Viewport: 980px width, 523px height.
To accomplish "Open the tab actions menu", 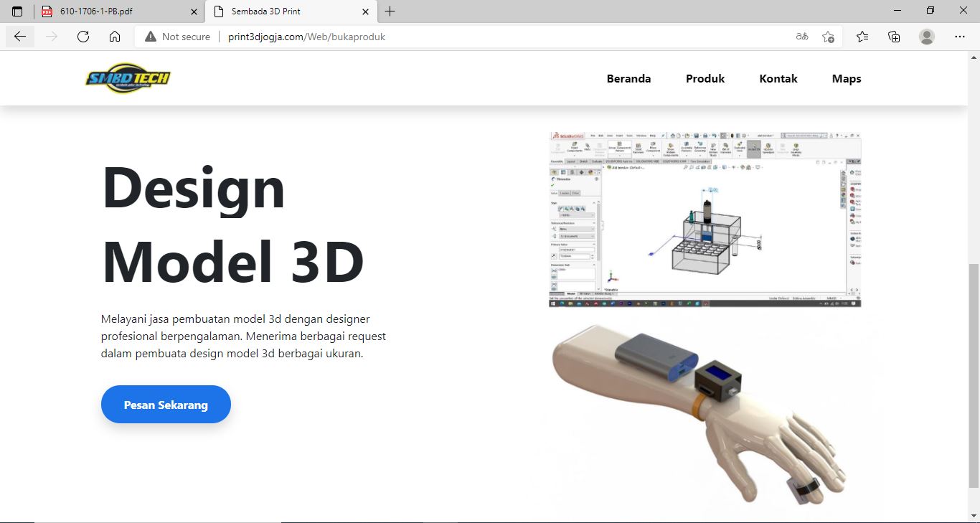I will click(17, 11).
